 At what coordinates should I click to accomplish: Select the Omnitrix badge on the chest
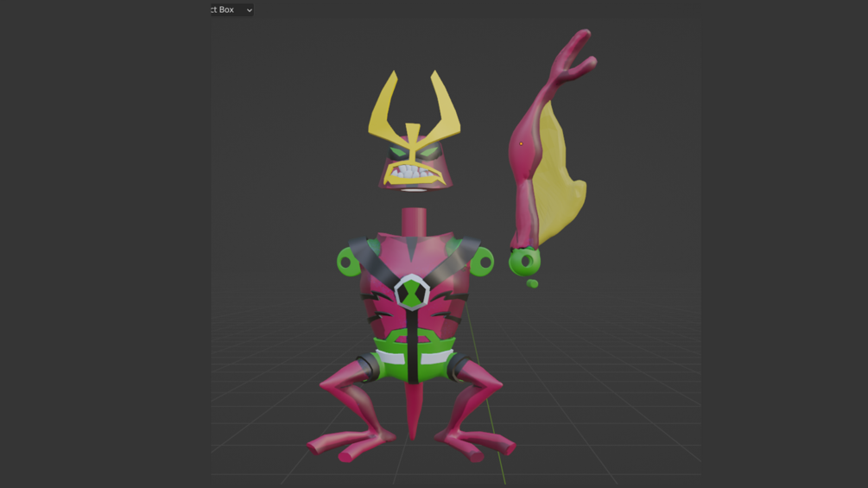413,292
